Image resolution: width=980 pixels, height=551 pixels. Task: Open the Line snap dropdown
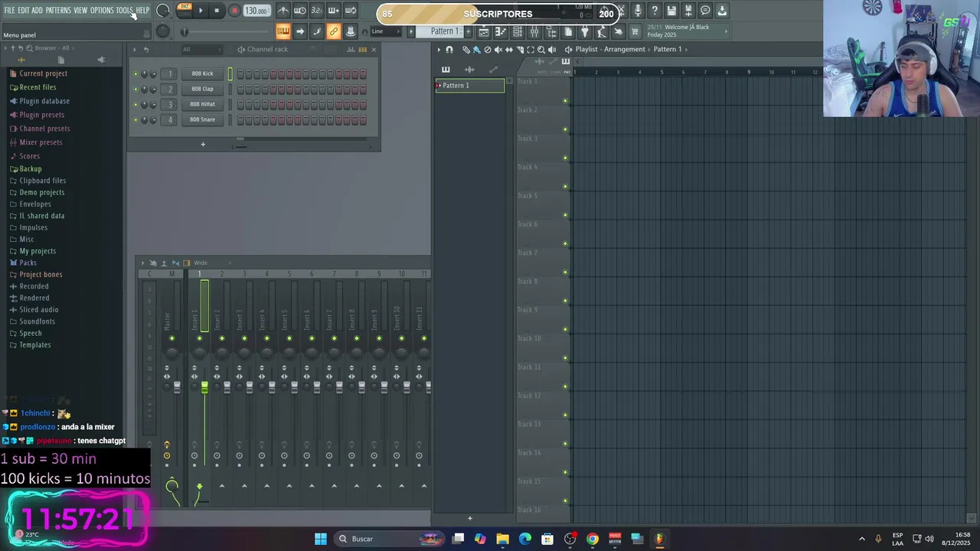tap(386, 31)
